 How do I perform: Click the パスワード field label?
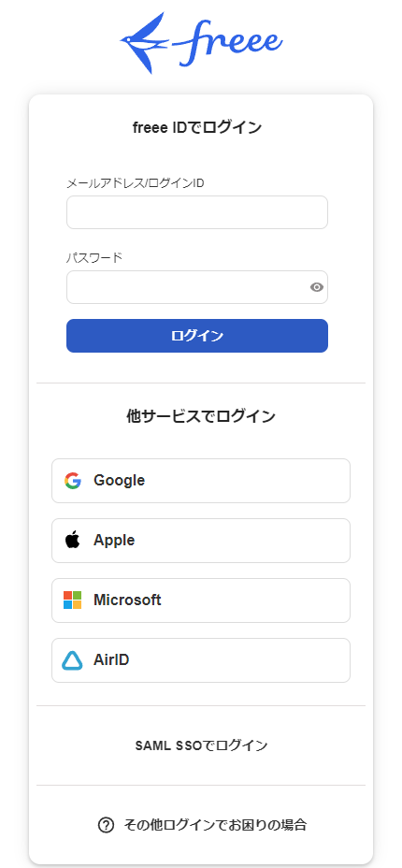[x=94, y=258]
